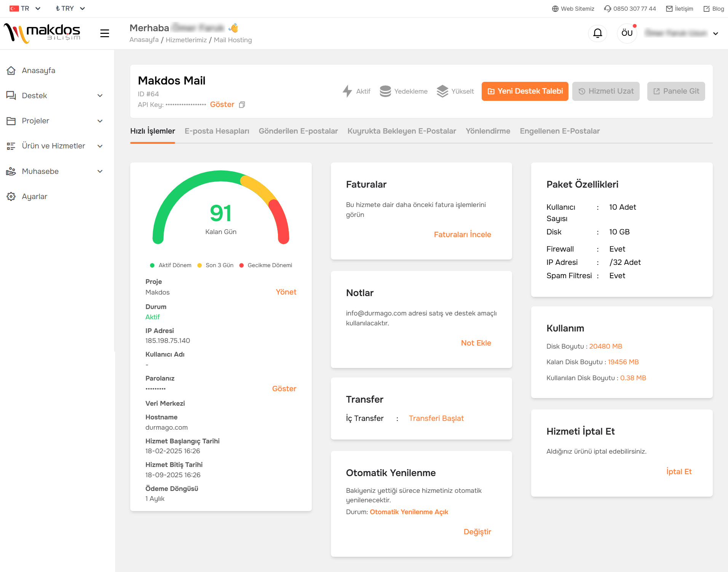Click Anasayfa breadcrumb link
Screen dimensions: 728x572
coord(144,40)
